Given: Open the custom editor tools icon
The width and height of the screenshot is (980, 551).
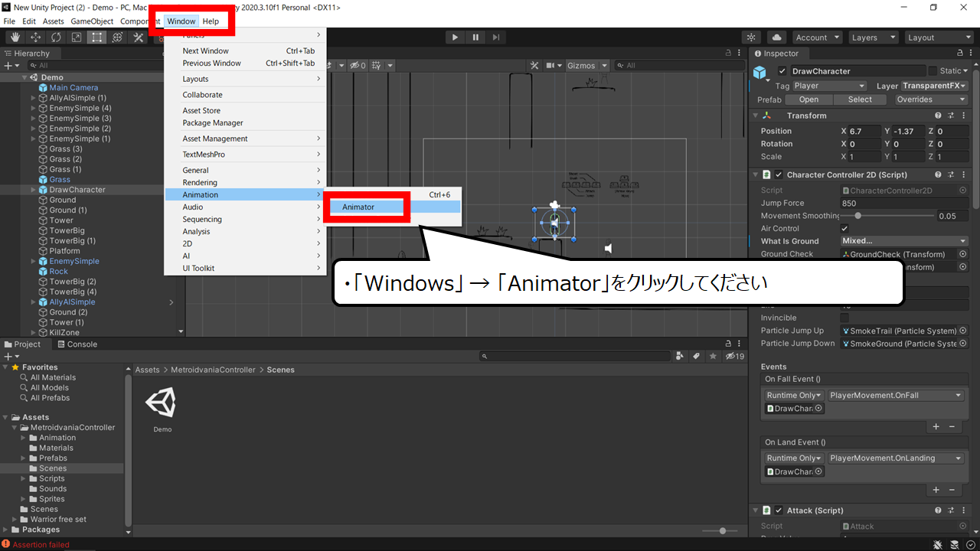Looking at the screenshot, I should tap(139, 37).
